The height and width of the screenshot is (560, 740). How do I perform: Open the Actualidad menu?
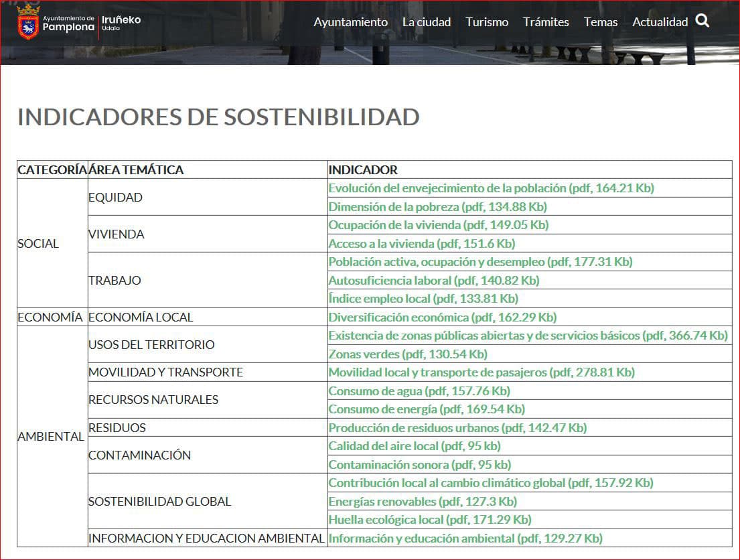(x=660, y=21)
